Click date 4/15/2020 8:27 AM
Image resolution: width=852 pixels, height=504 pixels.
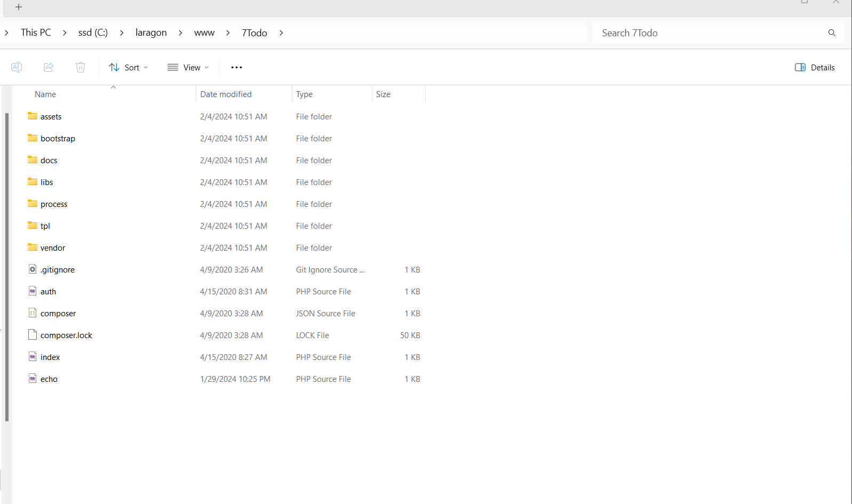coord(234,357)
